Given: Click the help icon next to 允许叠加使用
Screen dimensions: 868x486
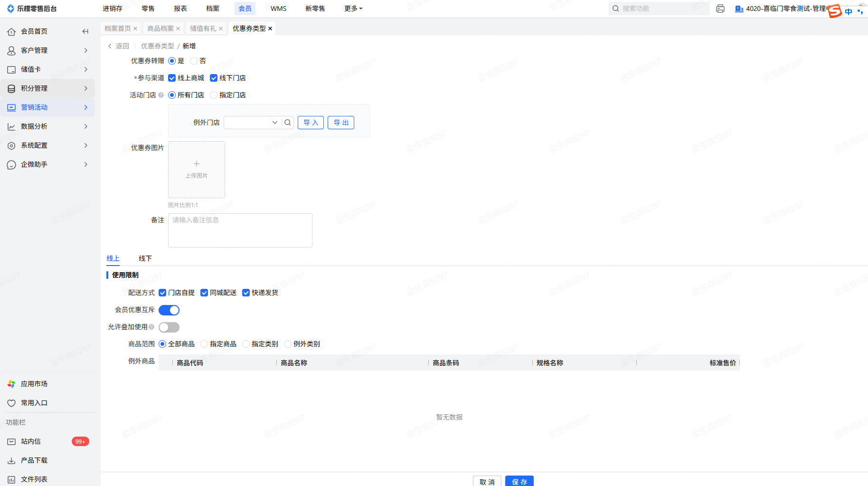Looking at the screenshot, I should (151, 327).
